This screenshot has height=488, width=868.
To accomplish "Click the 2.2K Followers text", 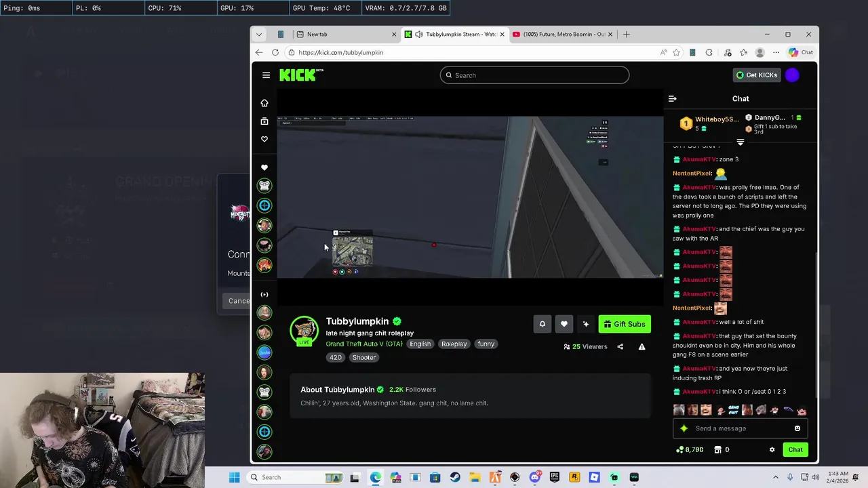I will coord(412,390).
